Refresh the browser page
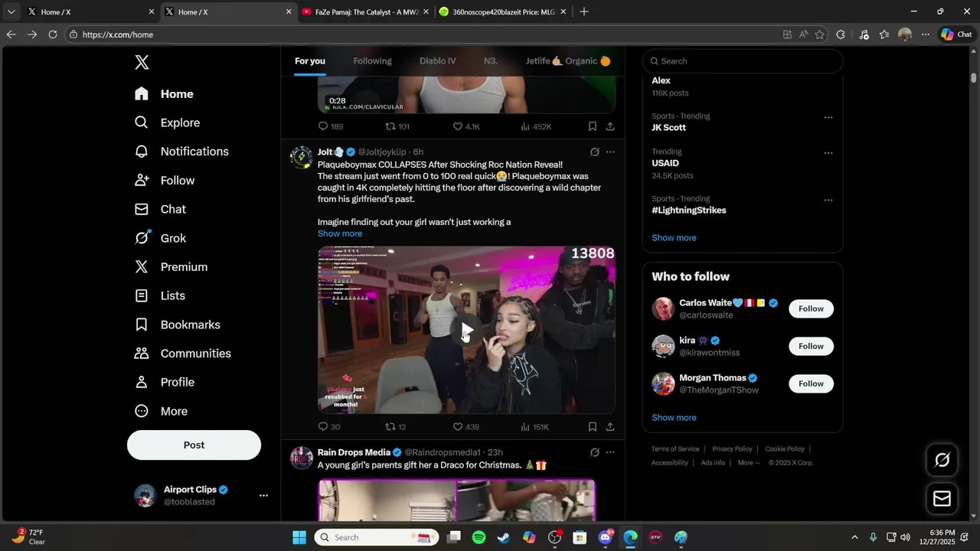Screen dimensions: 980x551 (x=53, y=34)
